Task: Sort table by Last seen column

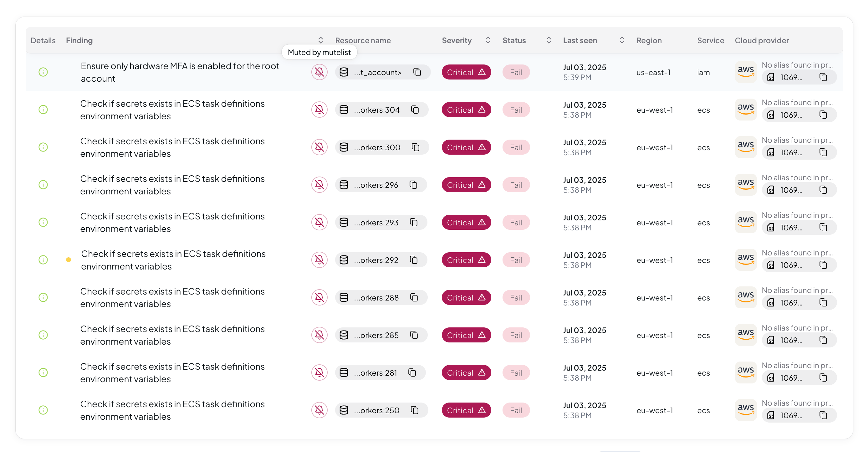Action: pyautogui.click(x=622, y=40)
